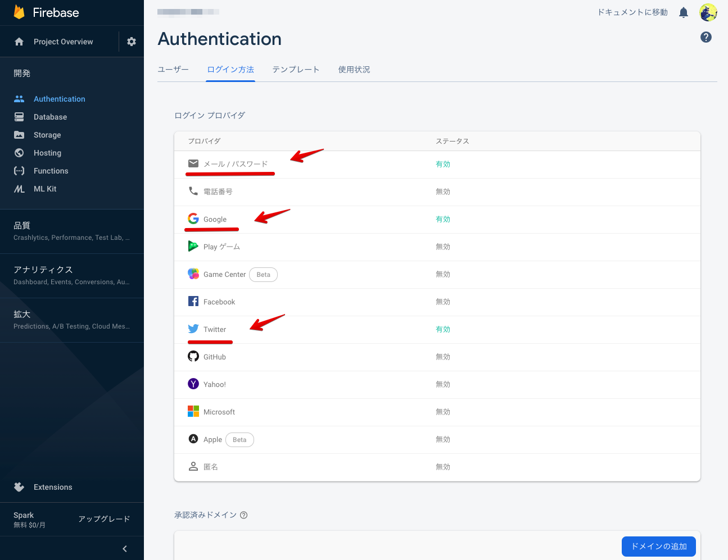Open the user account avatar
The width and height of the screenshot is (728, 560).
click(x=708, y=12)
